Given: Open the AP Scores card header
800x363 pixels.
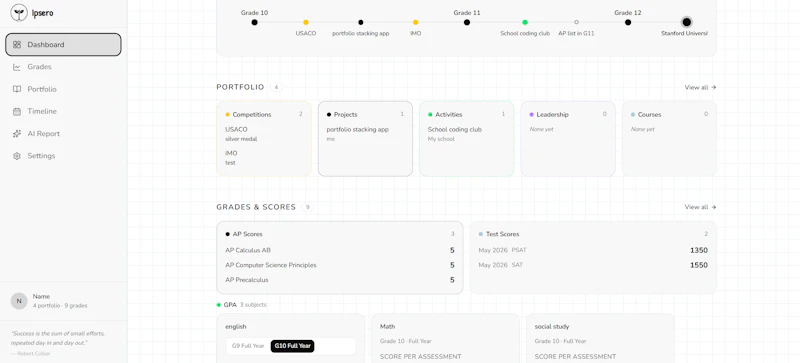Looking at the screenshot, I should click(340, 234).
